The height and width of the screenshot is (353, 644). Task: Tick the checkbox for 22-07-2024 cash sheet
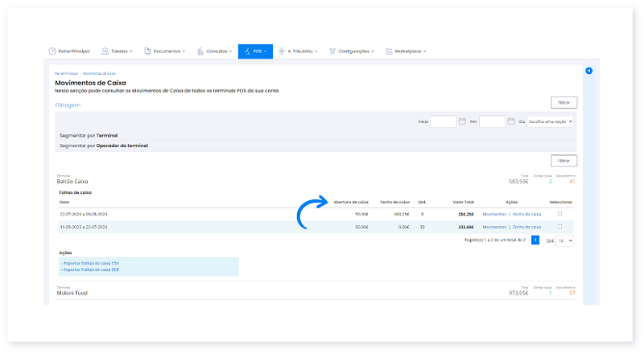559,215
